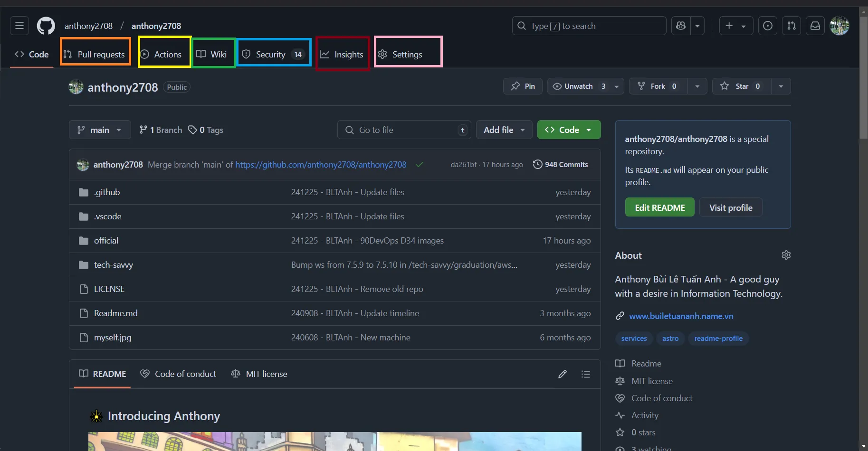Screen dimensions: 868x451
Task: Pin the repository to profile
Action: (523, 86)
